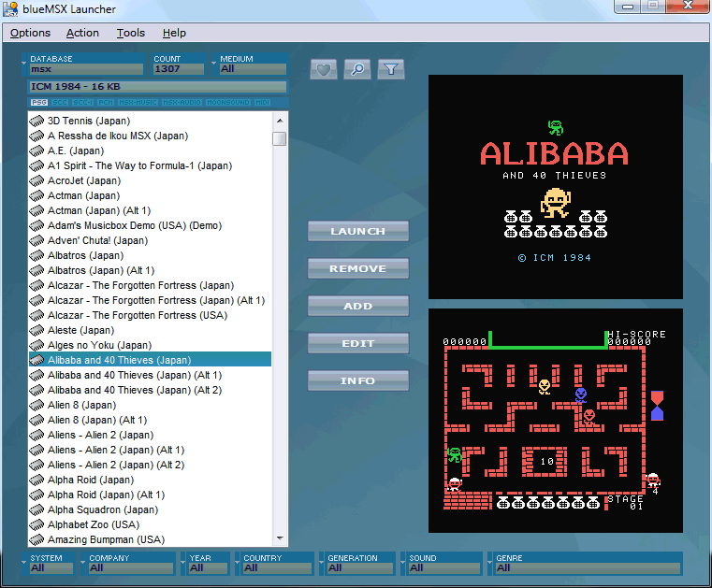
Task: Open the Sound filter dropdown
Action: point(441,564)
